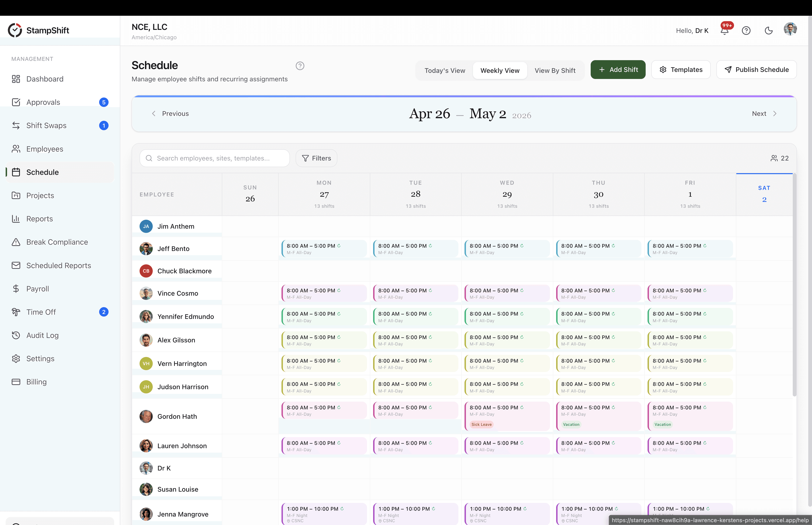
Task: Click the SAT 2 column header
Action: (x=764, y=194)
